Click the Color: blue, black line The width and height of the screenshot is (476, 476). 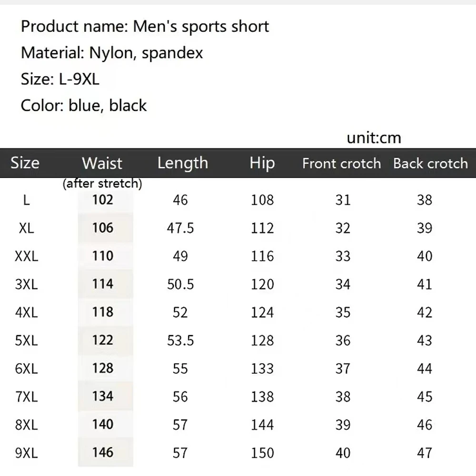click(x=83, y=105)
